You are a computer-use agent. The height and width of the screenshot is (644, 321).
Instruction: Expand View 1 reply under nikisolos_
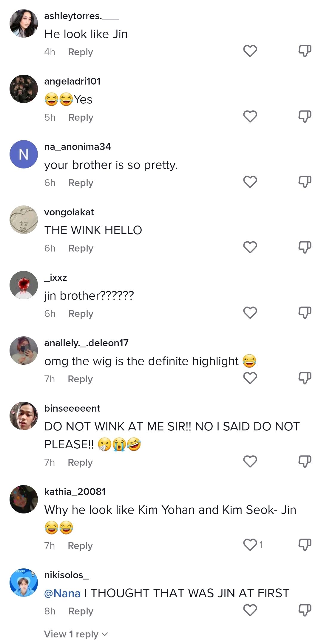coord(76,634)
